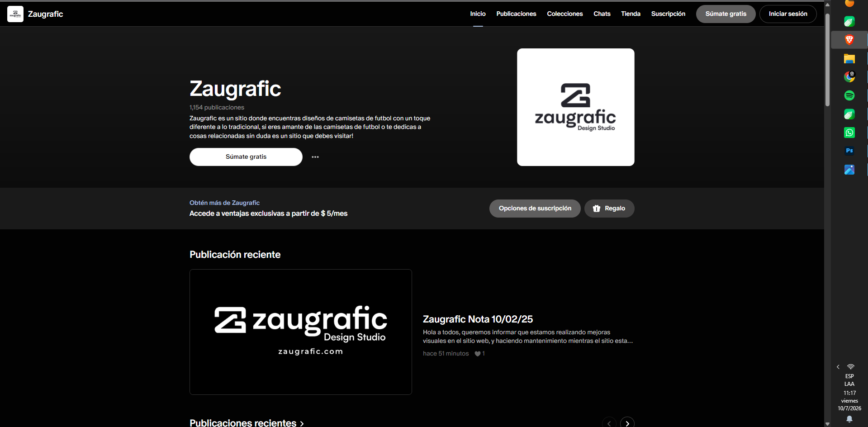Image resolution: width=868 pixels, height=427 pixels.
Task: Open Brave browser from the taskbar
Action: tap(849, 40)
